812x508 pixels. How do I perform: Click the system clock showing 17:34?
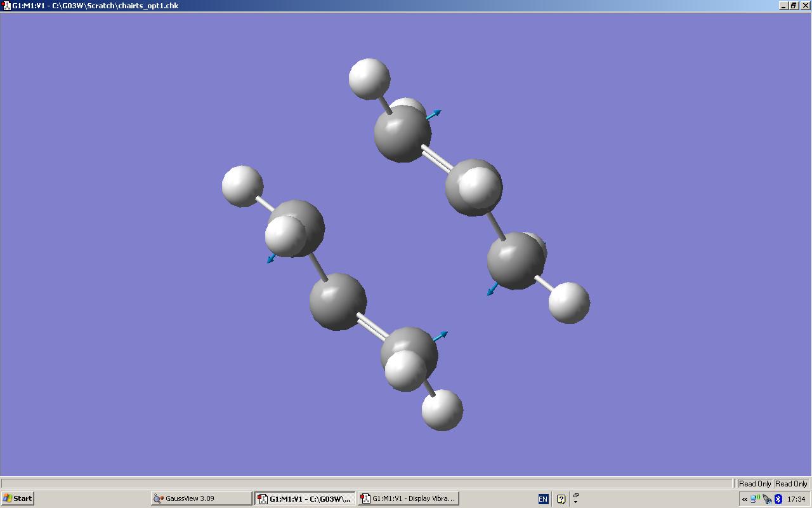point(796,499)
